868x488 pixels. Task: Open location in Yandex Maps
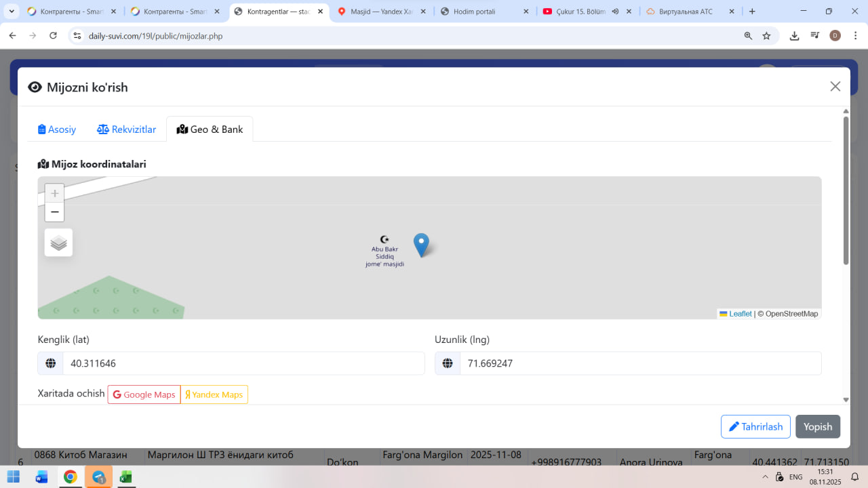click(214, 394)
